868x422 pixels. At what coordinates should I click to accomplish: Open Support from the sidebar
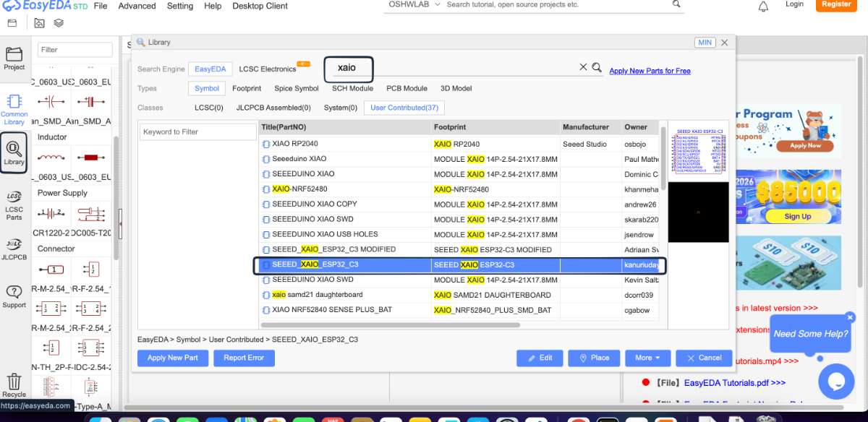click(14, 296)
